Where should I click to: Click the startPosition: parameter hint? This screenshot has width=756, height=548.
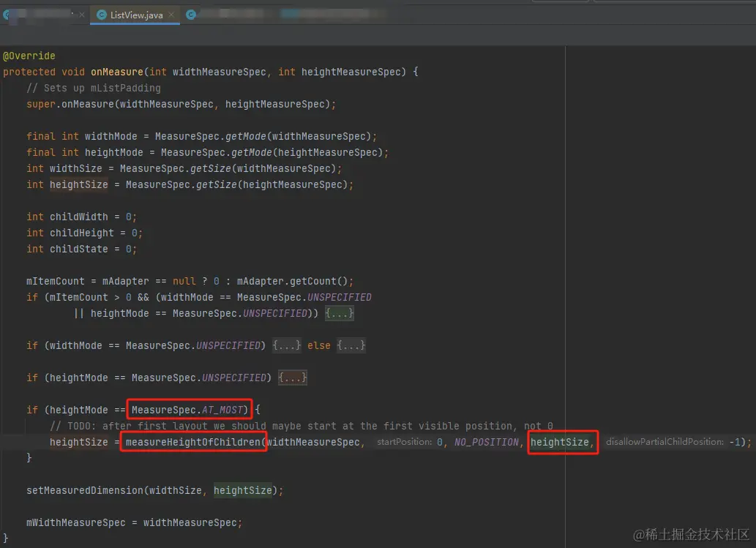click(405, 442)
